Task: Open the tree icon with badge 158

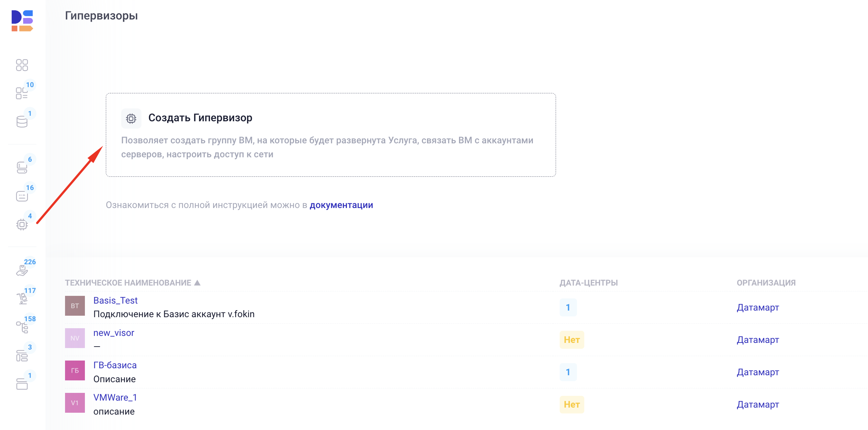Action: coord(22,327)
